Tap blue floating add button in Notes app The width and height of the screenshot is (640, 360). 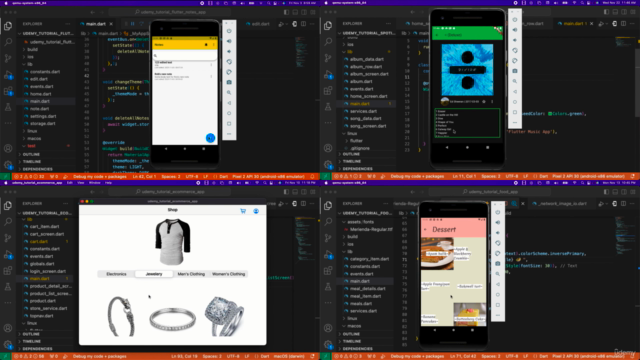coord(210,138)
